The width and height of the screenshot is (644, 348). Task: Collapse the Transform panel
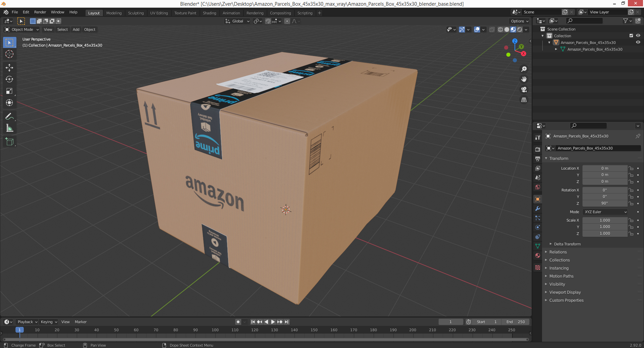(x=558, y=158)
